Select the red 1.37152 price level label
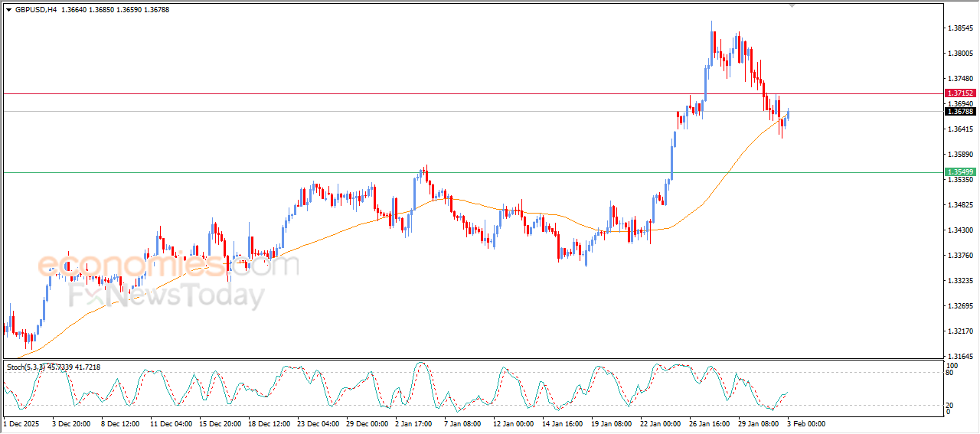The width and height of the screenshot is (980, 434). point(959,93)
